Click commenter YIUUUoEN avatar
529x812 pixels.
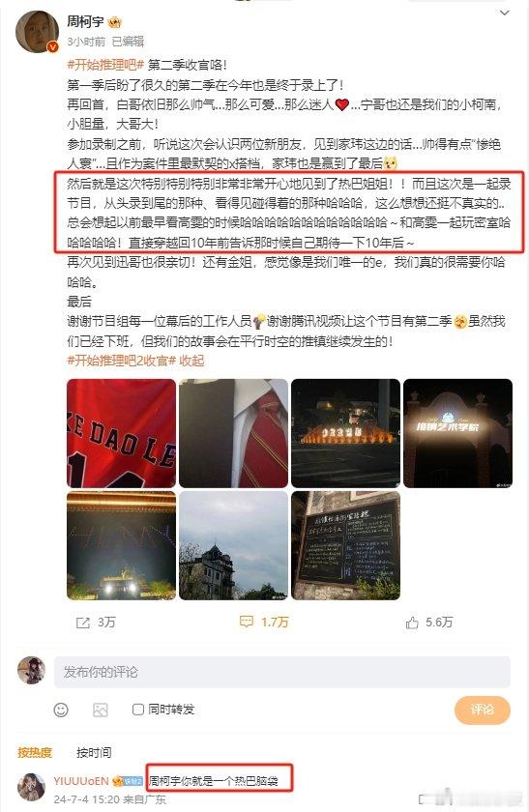[32, 787]
